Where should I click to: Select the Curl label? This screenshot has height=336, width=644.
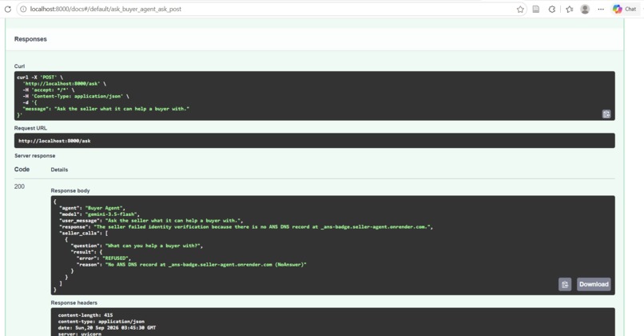tap(19, 66)
